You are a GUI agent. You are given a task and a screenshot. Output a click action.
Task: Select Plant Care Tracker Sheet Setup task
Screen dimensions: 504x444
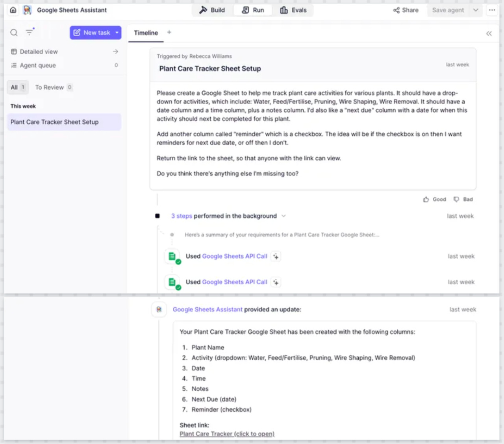point(64,122)
